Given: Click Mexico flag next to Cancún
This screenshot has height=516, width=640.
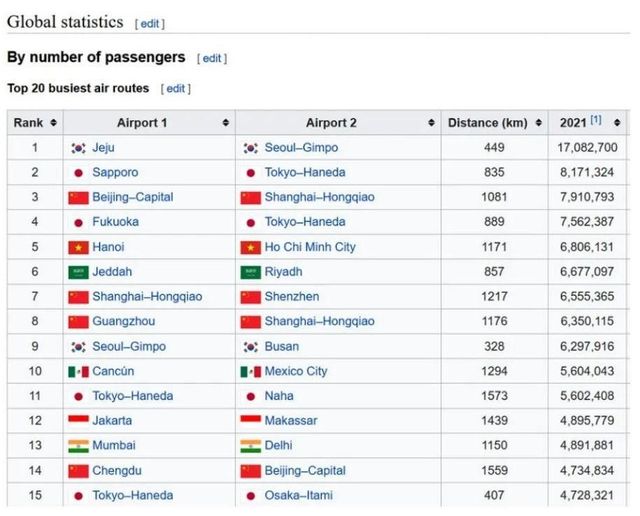Looking at the screenshot, I should (x=78, y=371).
